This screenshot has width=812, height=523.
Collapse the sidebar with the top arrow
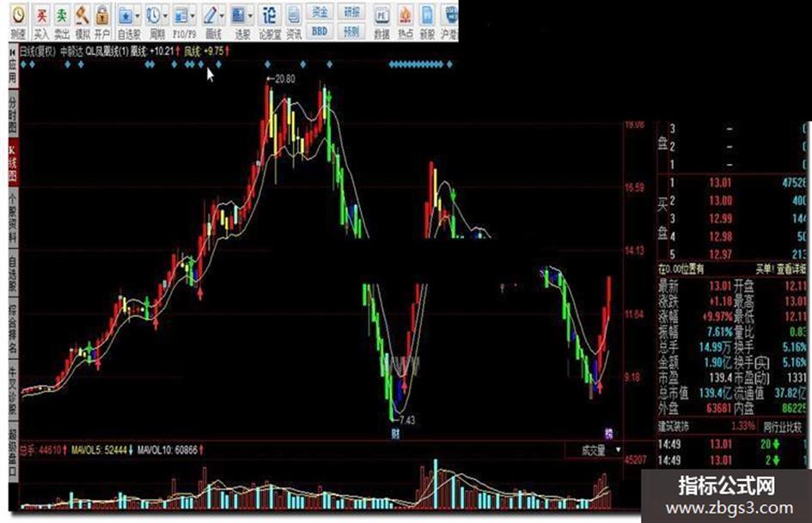coord(13,52)
